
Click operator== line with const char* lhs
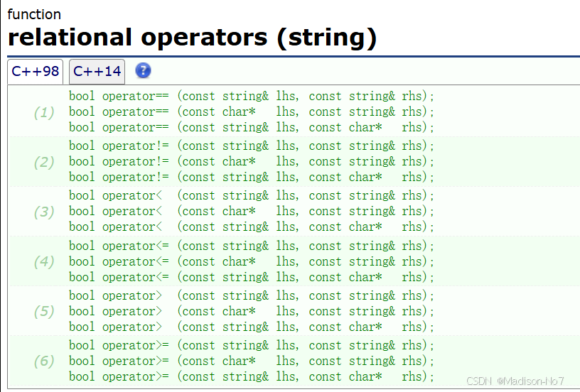pyautogui.click(x=252, y=111)
